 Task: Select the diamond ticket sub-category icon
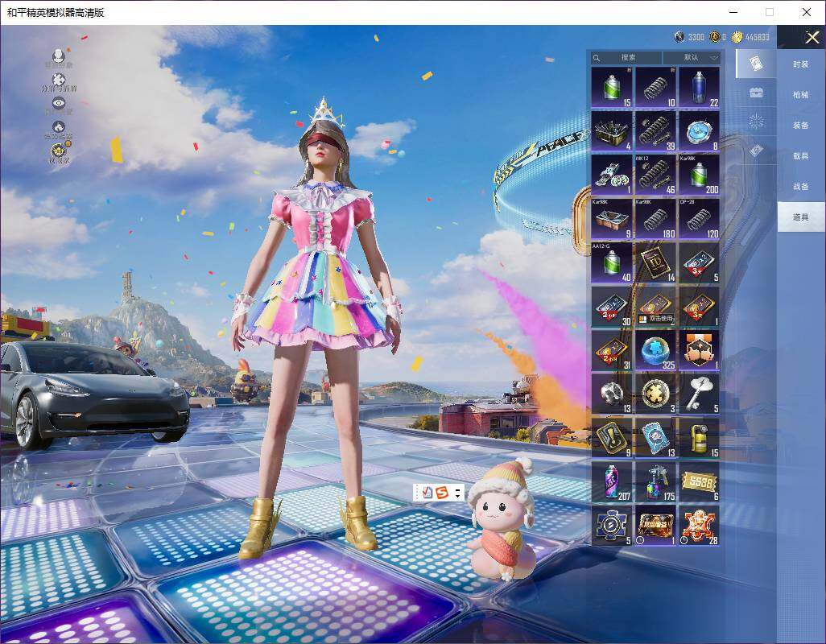[x=756, y=151]
